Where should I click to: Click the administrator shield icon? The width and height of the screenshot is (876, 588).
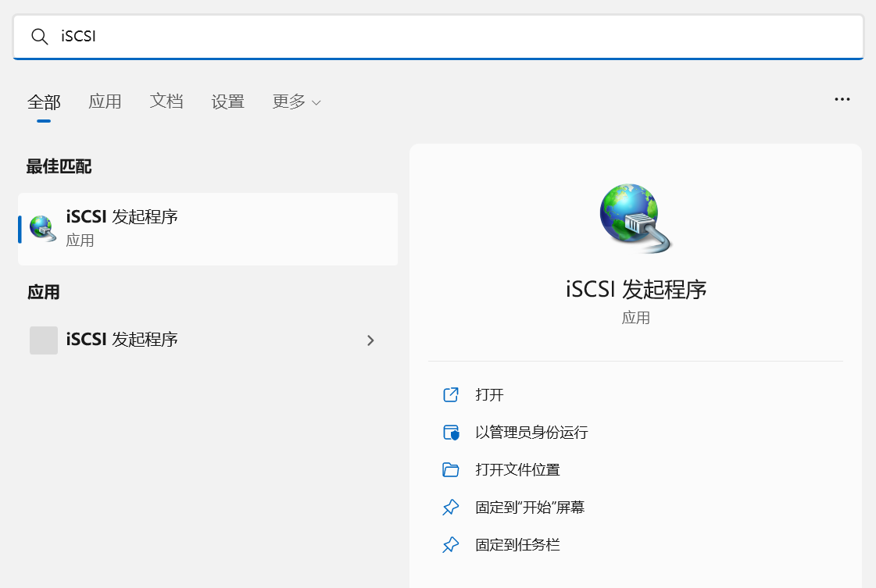[x=451, y=432]
